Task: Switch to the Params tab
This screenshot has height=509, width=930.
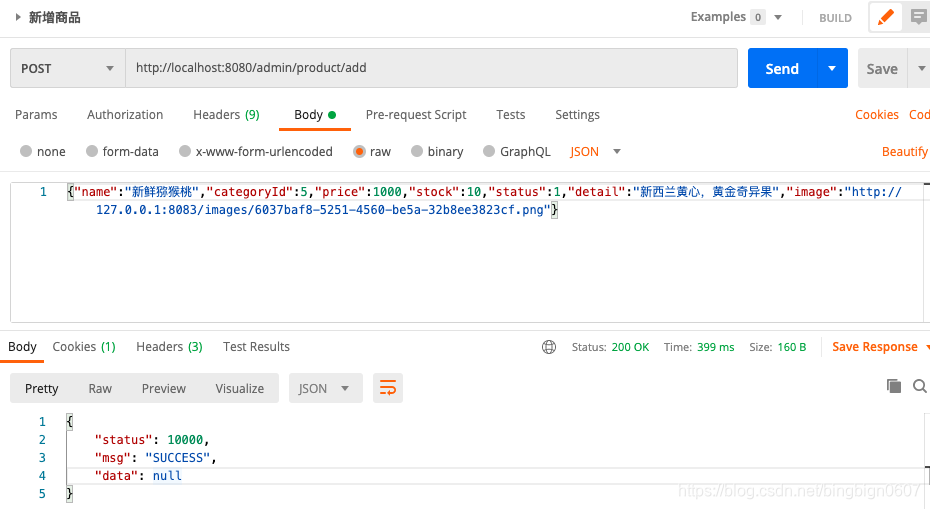Action: 36,114
